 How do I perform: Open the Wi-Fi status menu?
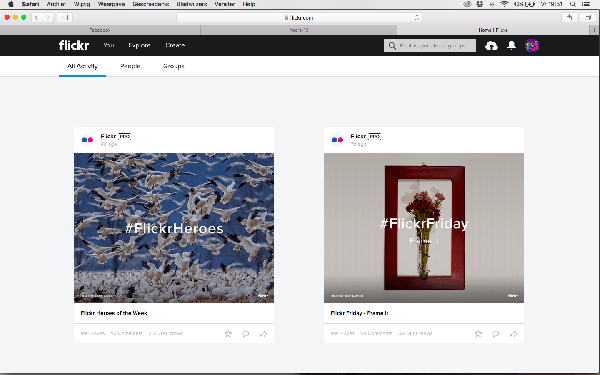coord(504,4)
